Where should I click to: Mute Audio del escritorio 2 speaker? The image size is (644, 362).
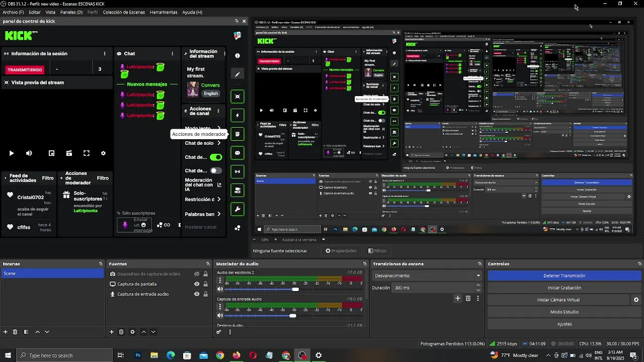220,289
